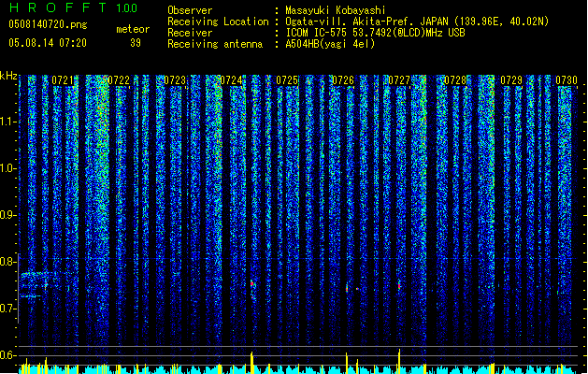Click the Observer field label
Screen dimensions: 588x374
point(190,10)
